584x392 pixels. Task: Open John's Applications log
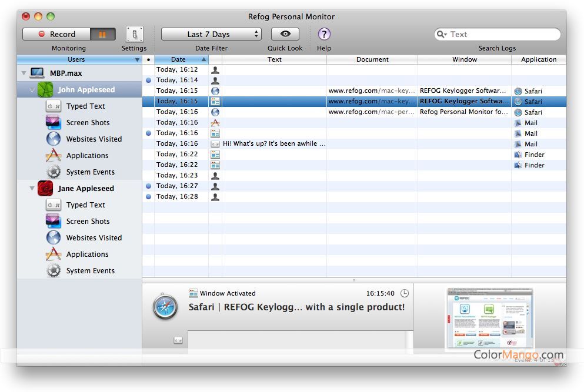pyautogui.click(x=87, y=156)
